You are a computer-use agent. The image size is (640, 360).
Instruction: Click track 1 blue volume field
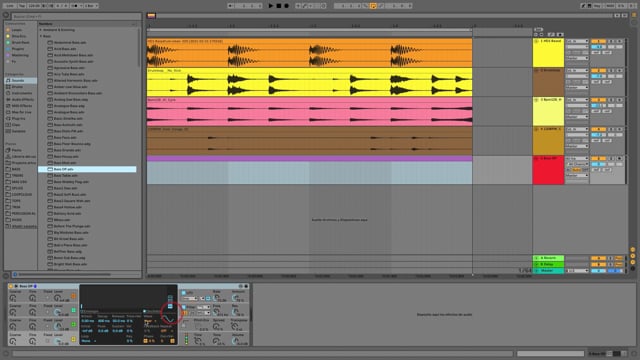coord(598,47)
